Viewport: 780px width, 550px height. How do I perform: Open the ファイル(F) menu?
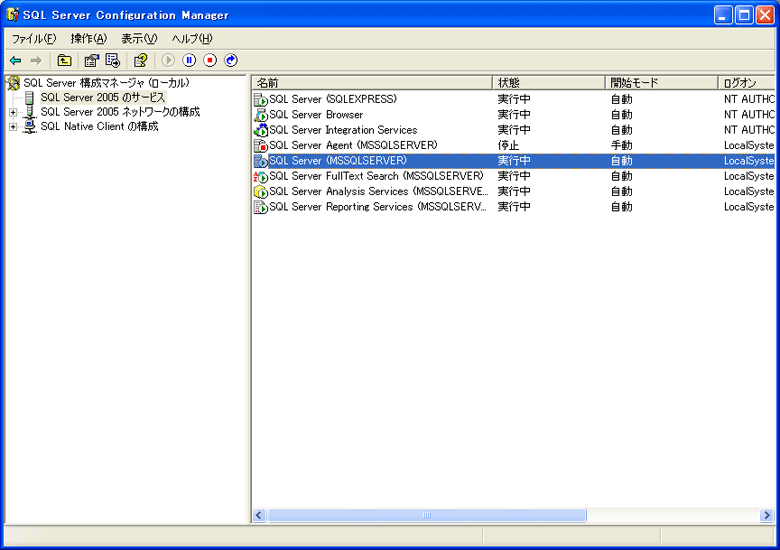click(x=34, y=39)
